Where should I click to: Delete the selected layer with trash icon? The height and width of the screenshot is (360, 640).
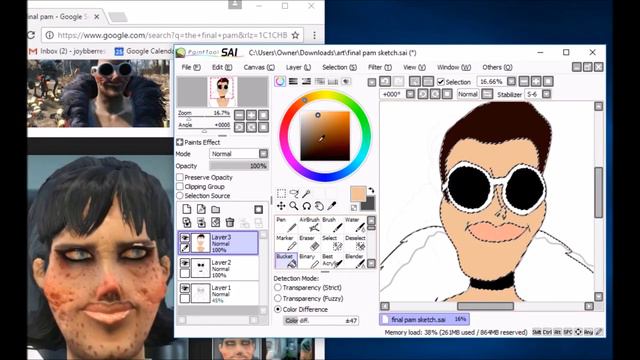(x=230, y=222)
